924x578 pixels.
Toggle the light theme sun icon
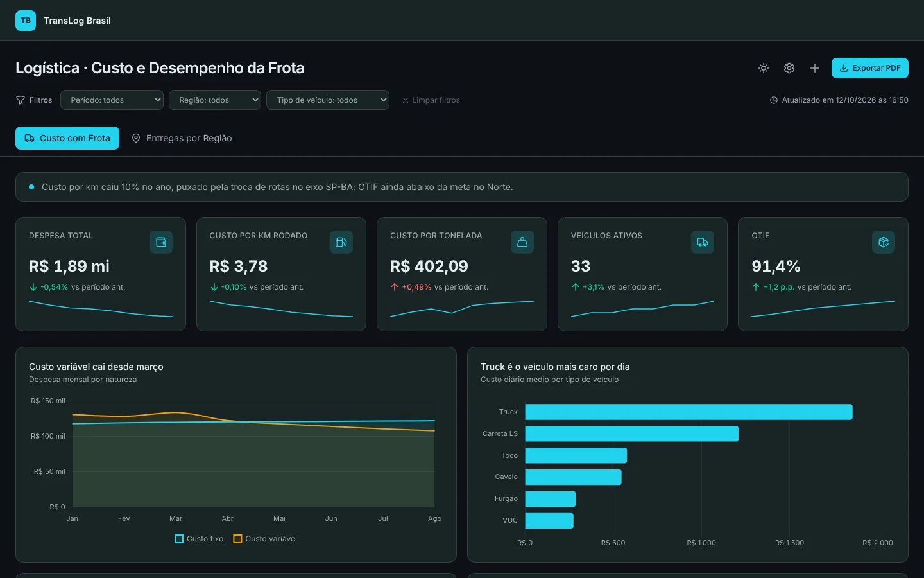pyautogui.click(x=764, y=68)
